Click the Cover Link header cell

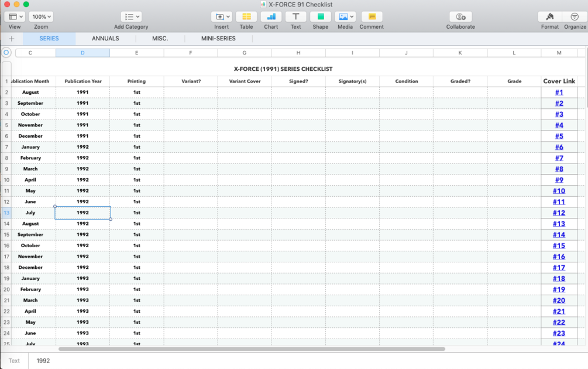pyautogui.click(x=559, y=81)
